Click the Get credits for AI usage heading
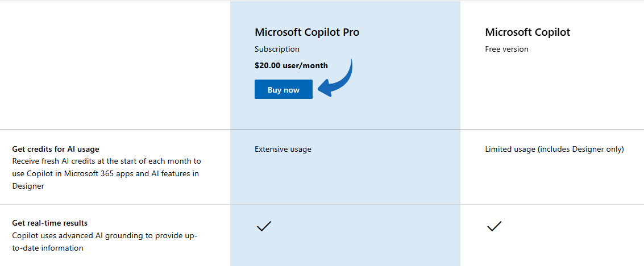The width and height of the screenshot is (644, 266). 56,149
